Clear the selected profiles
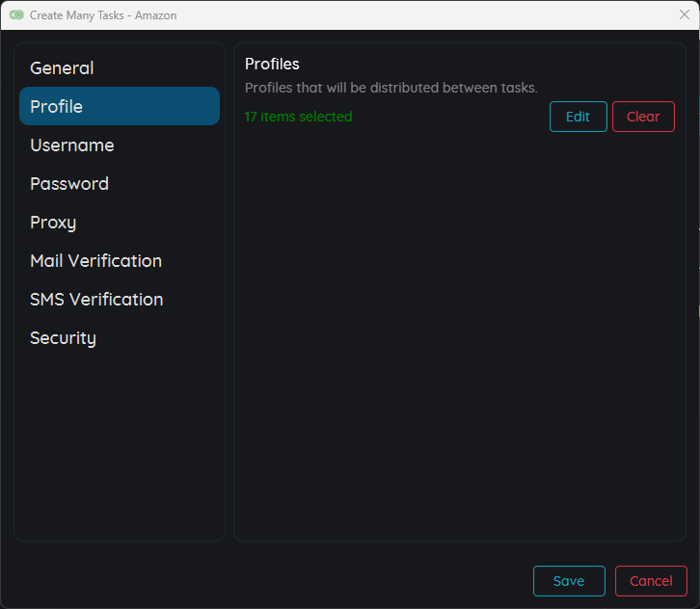 [643, 117]
